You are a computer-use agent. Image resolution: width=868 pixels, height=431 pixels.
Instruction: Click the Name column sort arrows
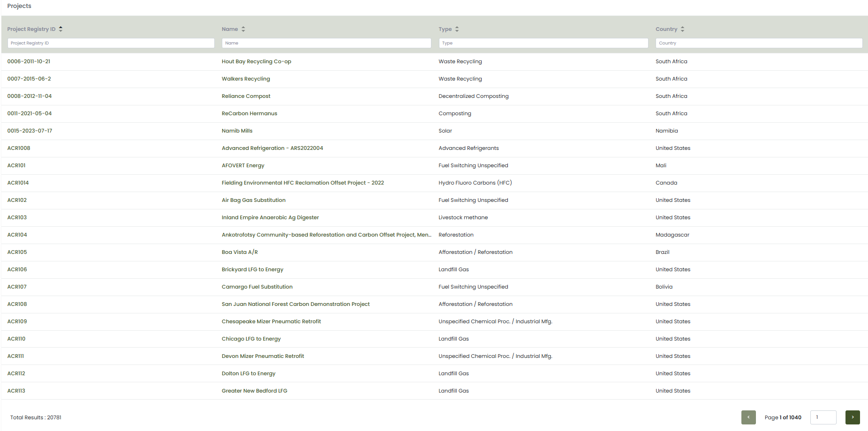[243, 29]
